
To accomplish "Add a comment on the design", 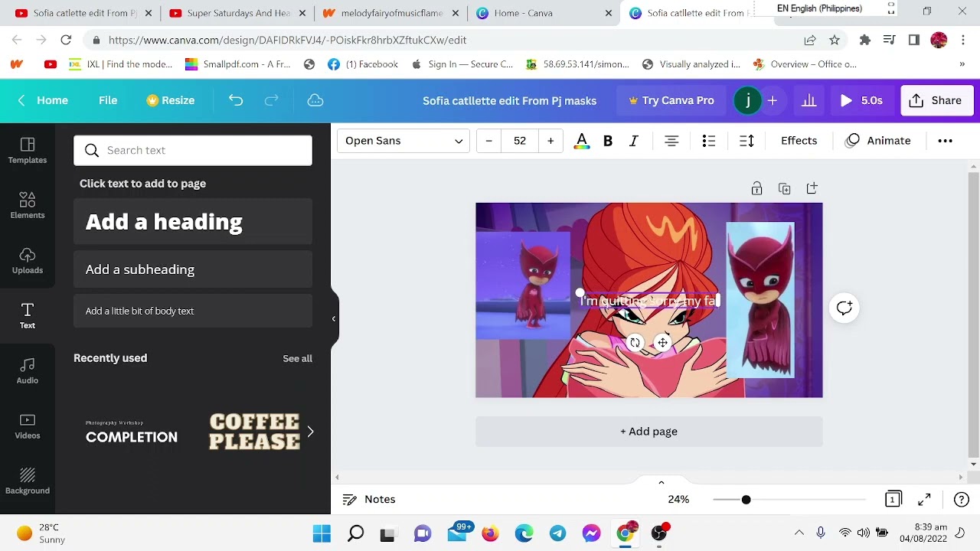I will (x=844, y=308).
